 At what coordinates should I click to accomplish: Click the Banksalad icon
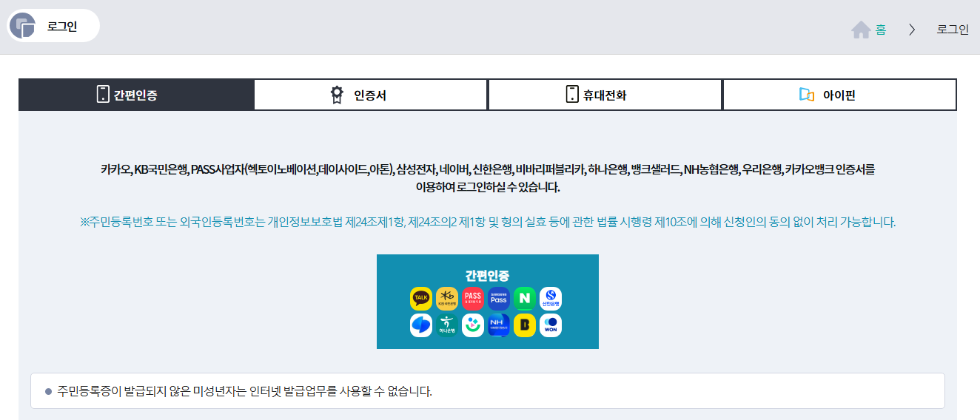pos(473,325)
